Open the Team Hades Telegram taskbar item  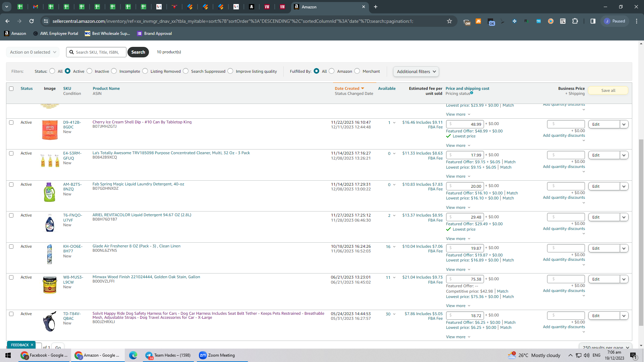168,355
